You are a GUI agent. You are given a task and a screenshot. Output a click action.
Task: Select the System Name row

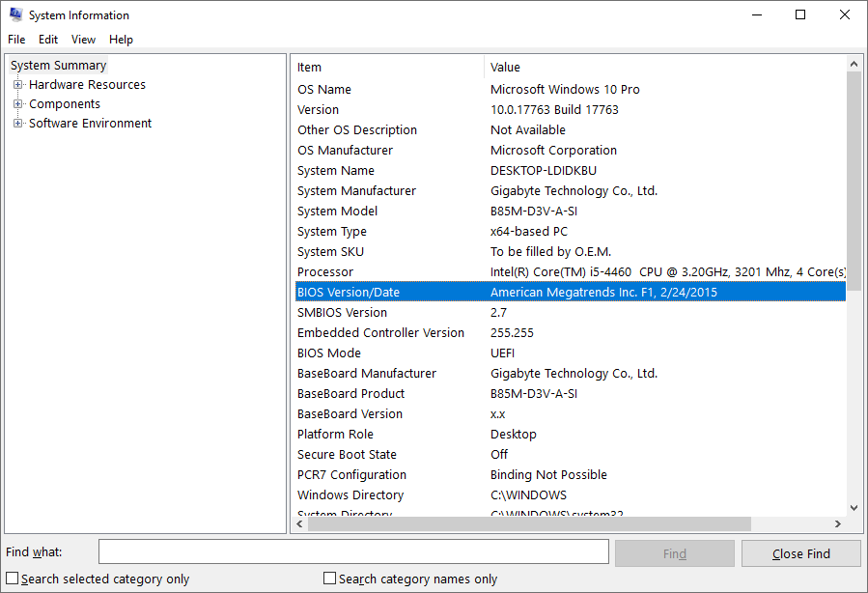pyautogui.click(x=571, y=171)
